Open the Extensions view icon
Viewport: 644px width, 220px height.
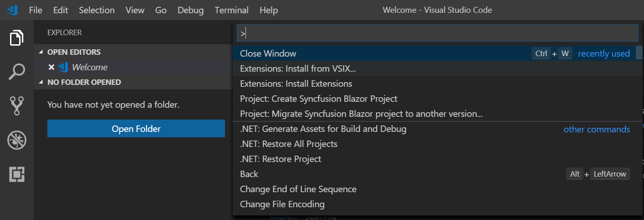tap(17, 174)
